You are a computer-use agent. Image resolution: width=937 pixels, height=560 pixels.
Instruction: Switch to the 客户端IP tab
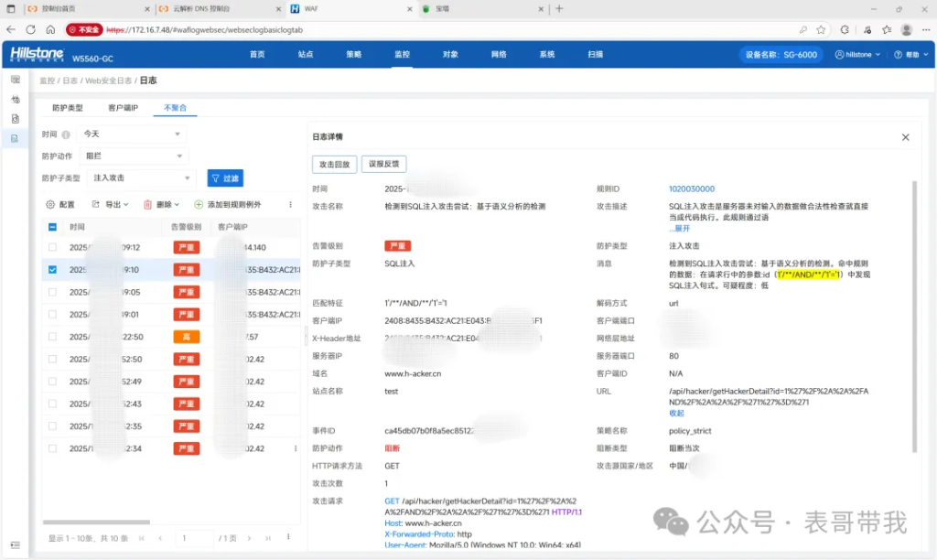point(123,108)
